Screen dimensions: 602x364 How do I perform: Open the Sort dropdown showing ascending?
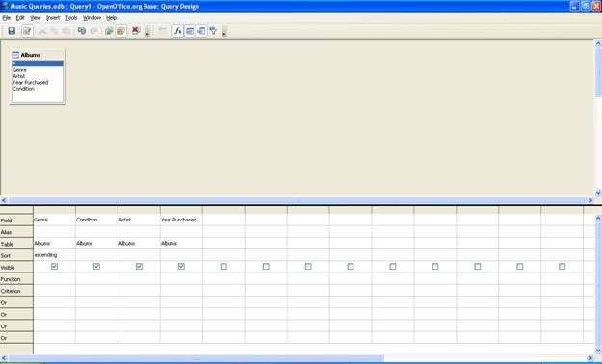point(54,255)
